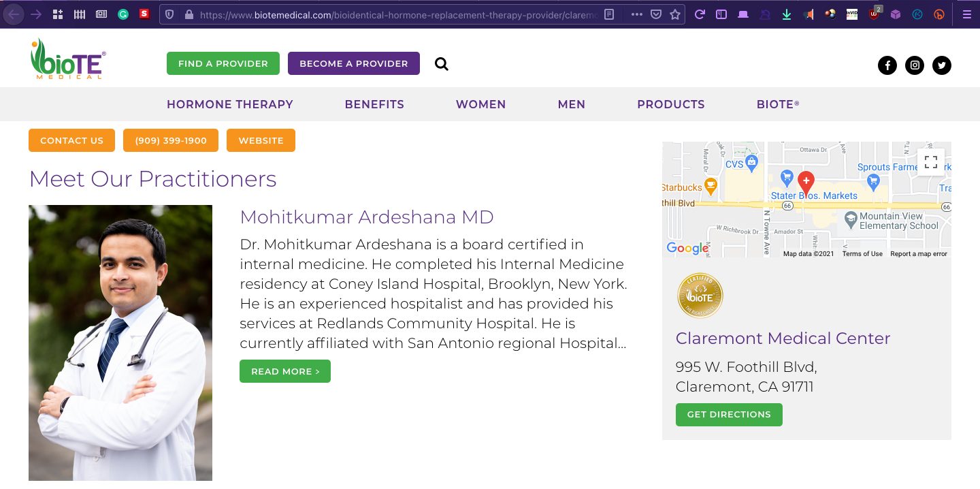The image size is (980, 489).
Task: Toggle fullscreen view on the map
Action: pyautogui.click(x=931, y=162)
